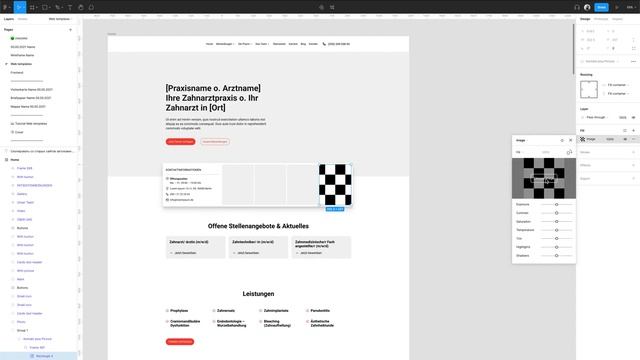Open blend mode drop icon in Image popup
Viewport: 640px width, 360px height.
click(x=562, y=140)
